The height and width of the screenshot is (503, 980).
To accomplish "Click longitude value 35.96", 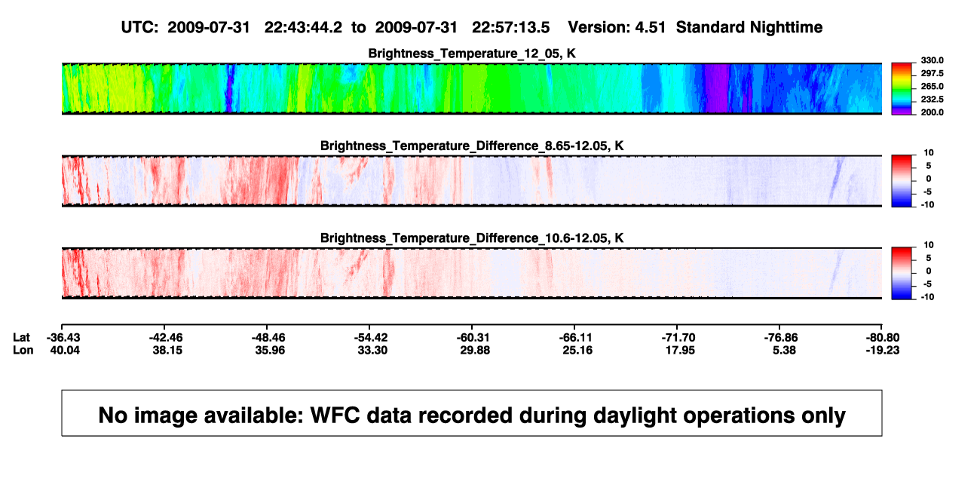I will (270, 350).
